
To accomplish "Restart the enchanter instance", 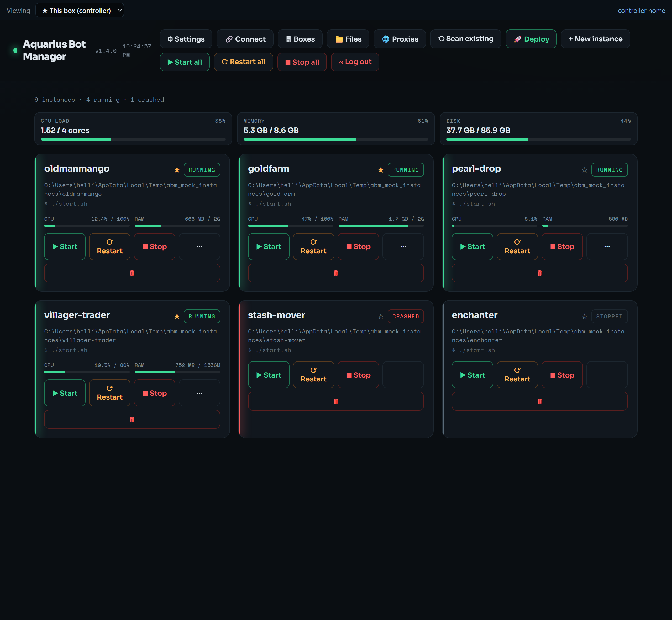I will click(517, 375).
